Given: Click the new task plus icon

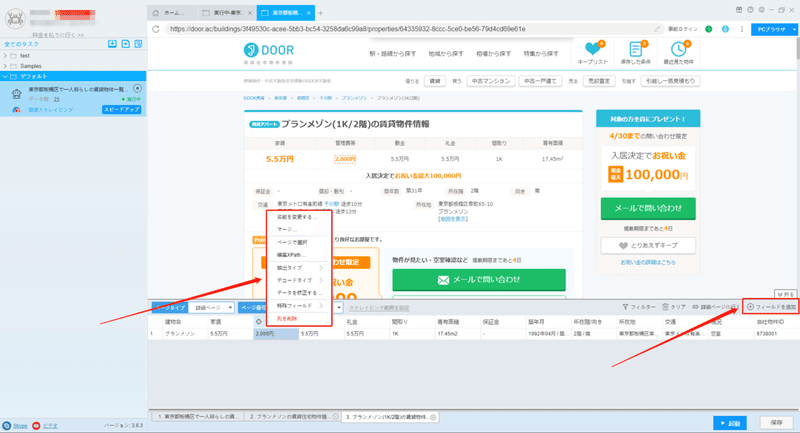Looking at the screenshot, I should tap(126, 44).
